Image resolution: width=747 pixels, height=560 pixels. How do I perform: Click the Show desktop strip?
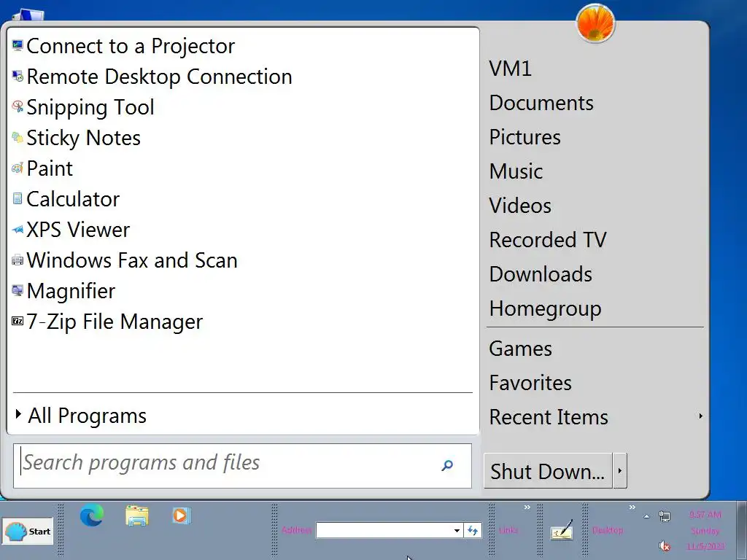pyautogui.click(x=742, y=531)
